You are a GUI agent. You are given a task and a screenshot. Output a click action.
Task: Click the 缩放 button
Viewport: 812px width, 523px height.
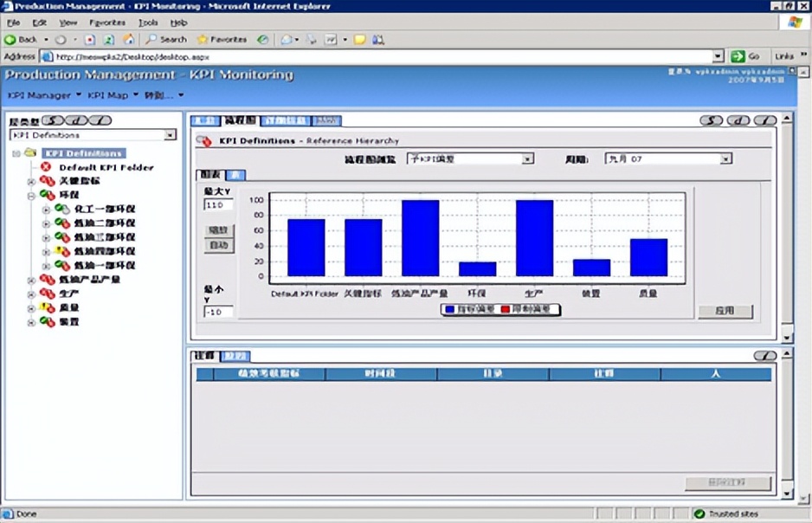pos(218,230)
